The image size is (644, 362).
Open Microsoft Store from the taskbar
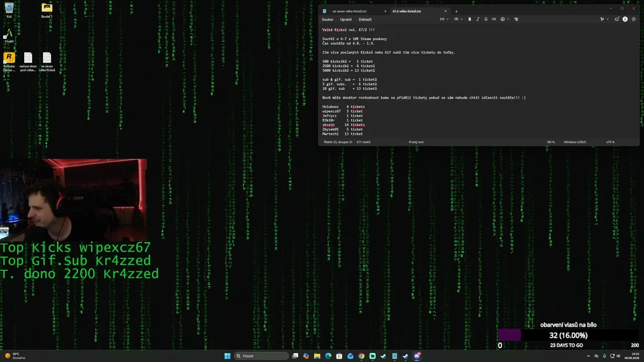340,356
